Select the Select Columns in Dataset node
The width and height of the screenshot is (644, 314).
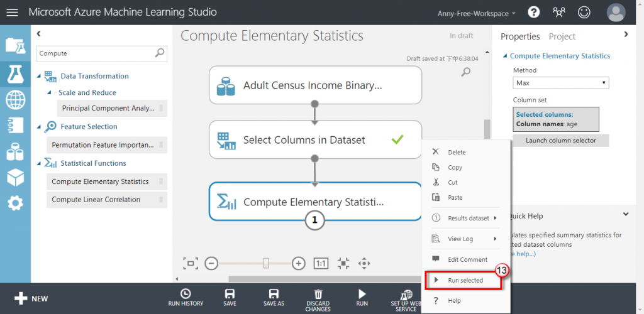(316, 140)
